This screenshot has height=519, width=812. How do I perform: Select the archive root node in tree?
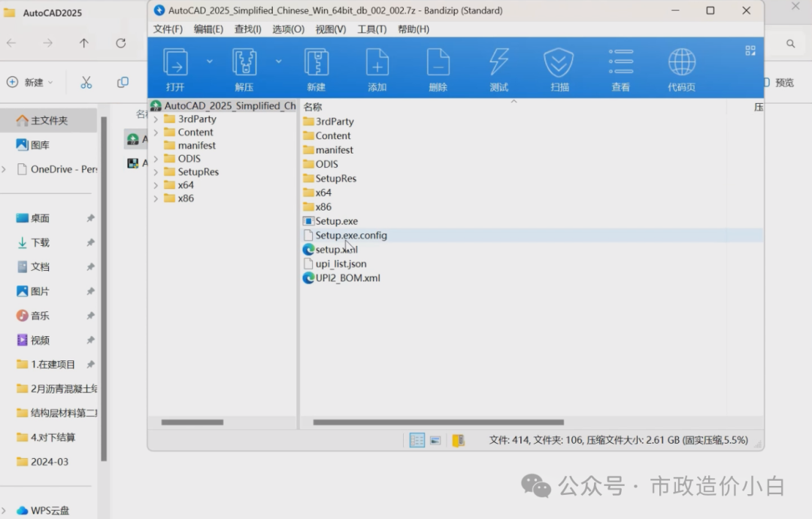coord(223,105)
